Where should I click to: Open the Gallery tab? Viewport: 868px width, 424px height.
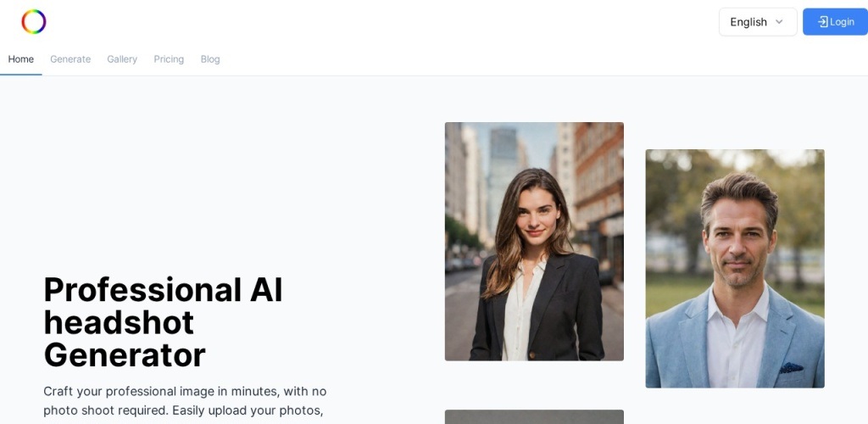pos(122,59)
